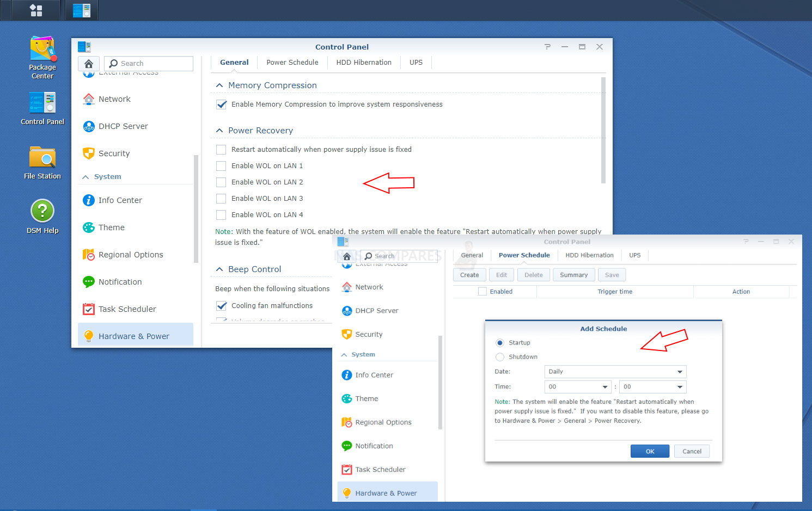Click home icon in second Control Panel window

(347, 256)
